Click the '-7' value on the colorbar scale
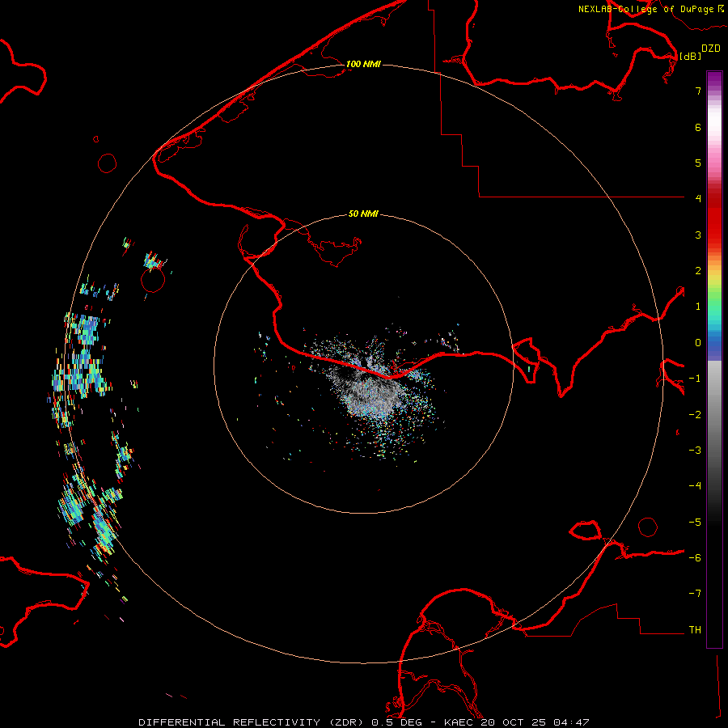The height and width of the screenshot is (728, 728). [x=695, y=594]
